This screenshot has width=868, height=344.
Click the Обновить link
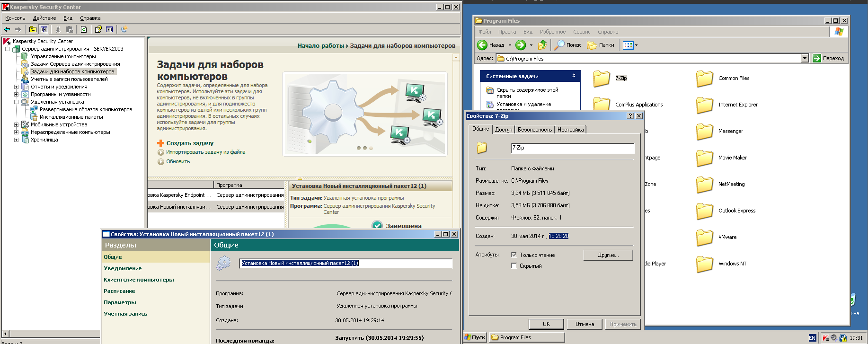pos(178,161)
